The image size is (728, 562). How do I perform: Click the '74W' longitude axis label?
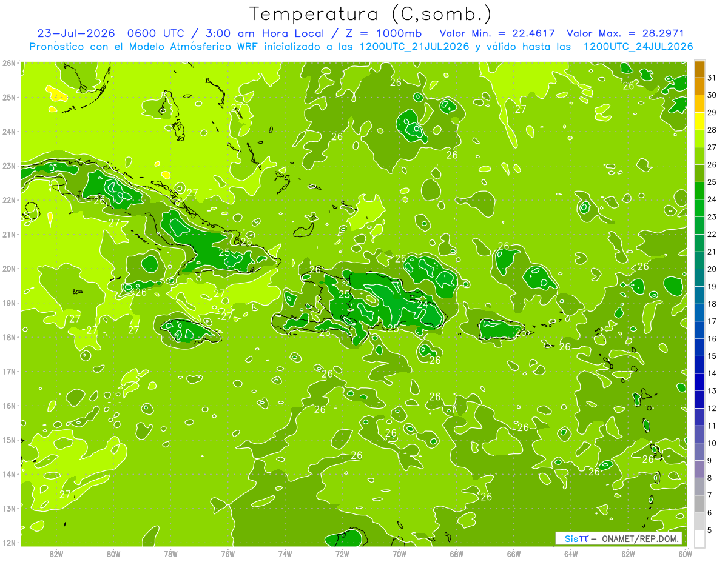[x=285, y=554]
